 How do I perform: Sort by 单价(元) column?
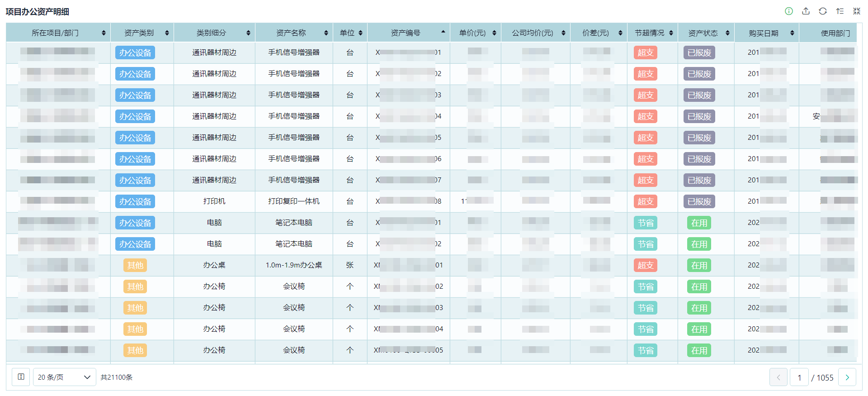point(472,33)
